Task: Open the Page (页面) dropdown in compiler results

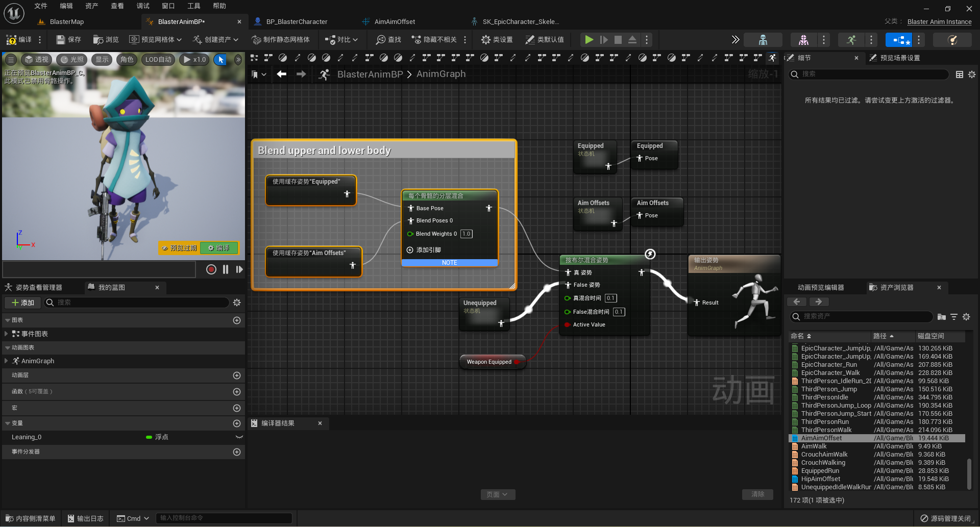Action: pos(498,494)
